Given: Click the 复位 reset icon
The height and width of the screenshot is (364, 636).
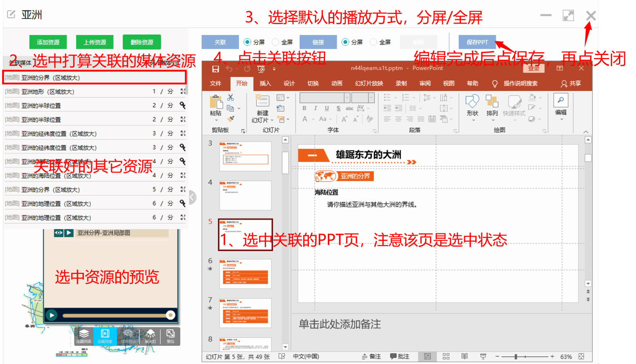Looking at the screenshot, I should point(170,336).
